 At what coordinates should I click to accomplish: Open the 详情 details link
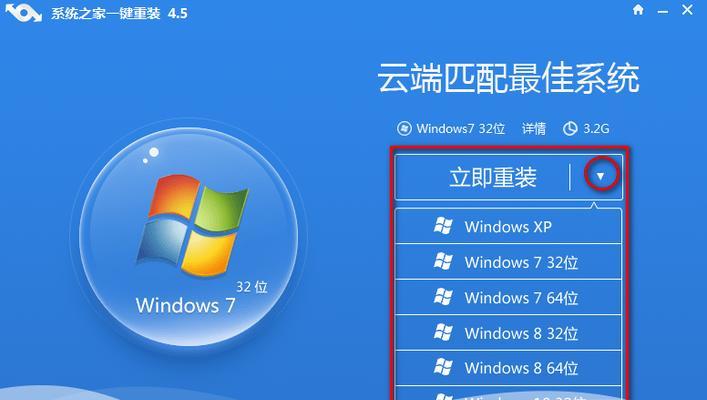click(534, 129)
